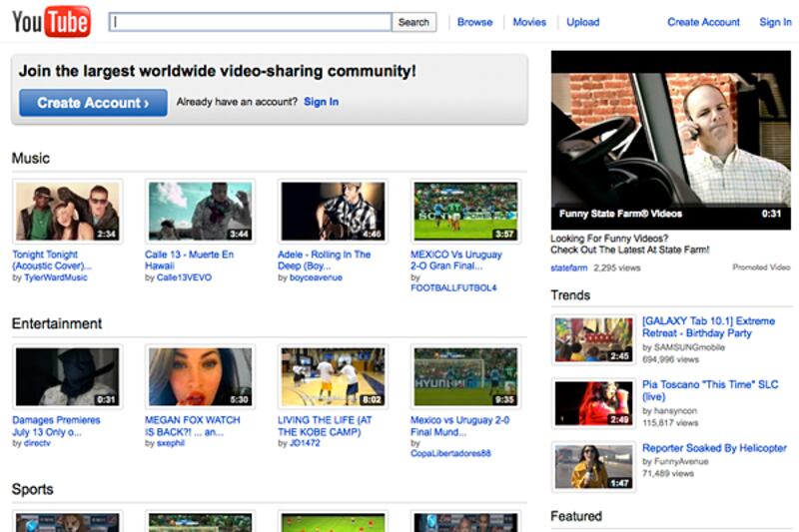Open CopaLibertadores88 channel link
This screenshot has width=799, height=532.
tap(450, 453)
